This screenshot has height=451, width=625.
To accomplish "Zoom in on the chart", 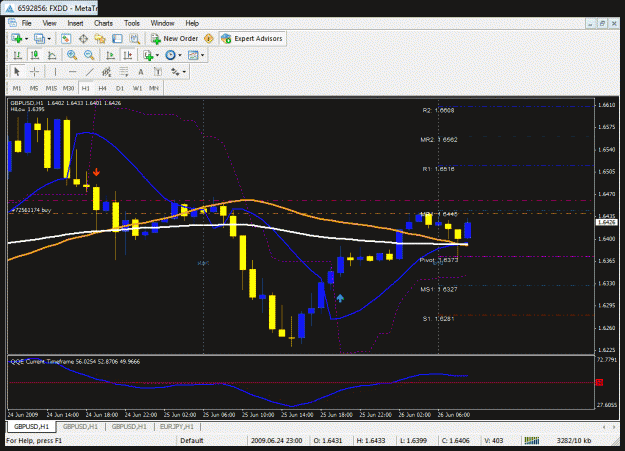I will coord(72,55).
